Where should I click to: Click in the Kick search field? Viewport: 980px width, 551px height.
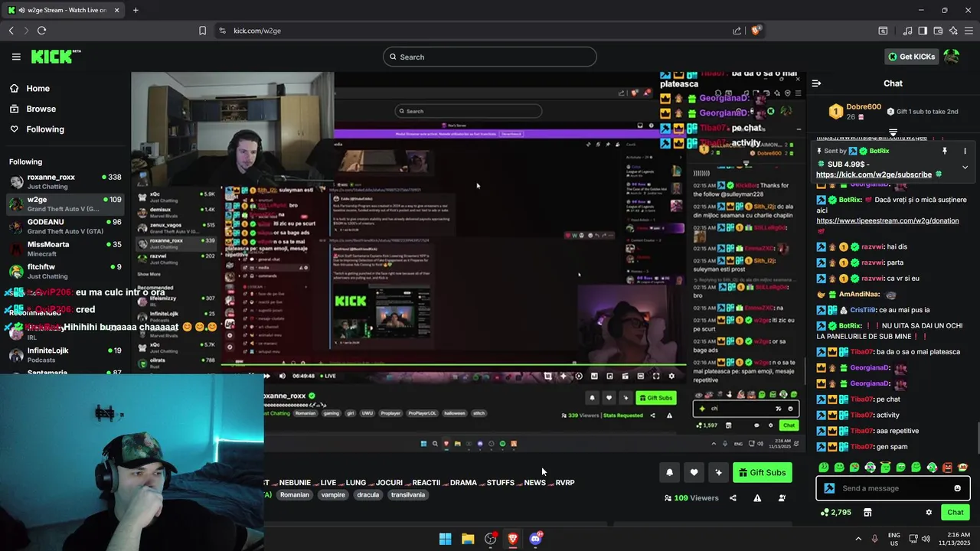(490, 57)
